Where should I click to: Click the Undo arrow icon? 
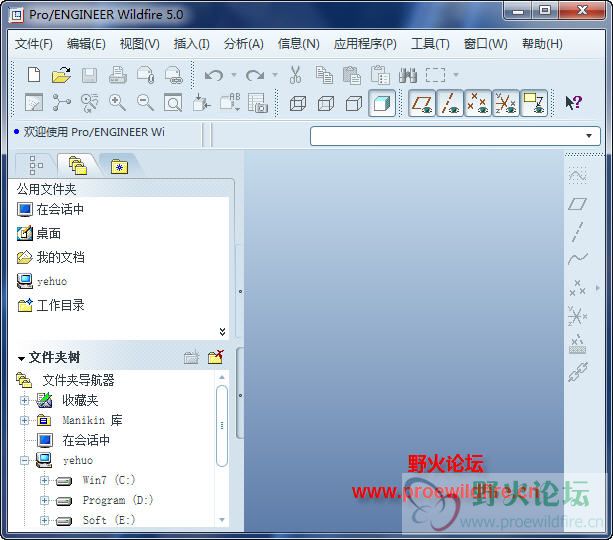[214, 75]
